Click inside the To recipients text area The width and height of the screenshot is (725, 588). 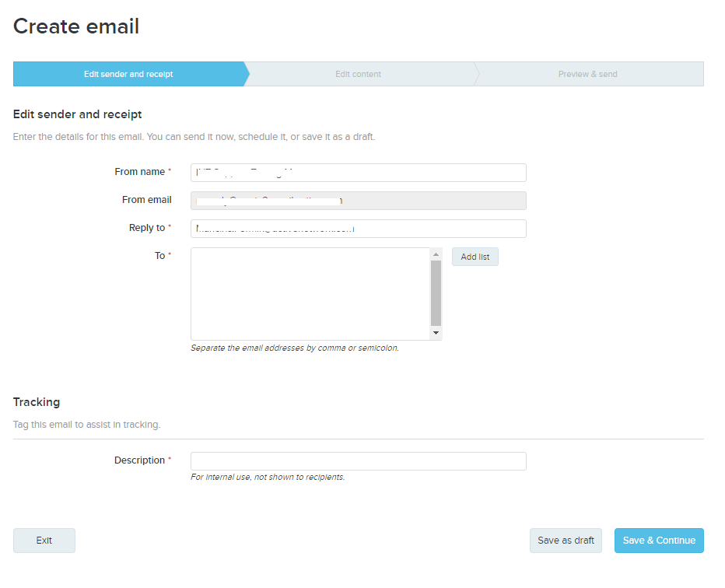(x=310, y=294)
